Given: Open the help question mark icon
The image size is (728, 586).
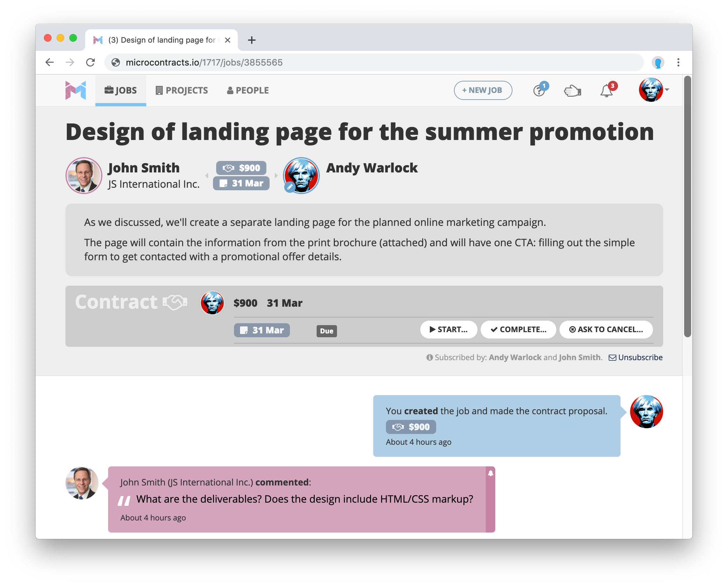Looking at the screenshot, I should tap(539, 91).
